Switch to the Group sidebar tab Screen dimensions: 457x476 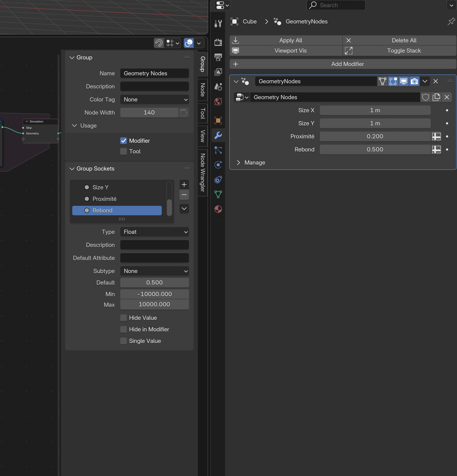click(x=203, y=64)
